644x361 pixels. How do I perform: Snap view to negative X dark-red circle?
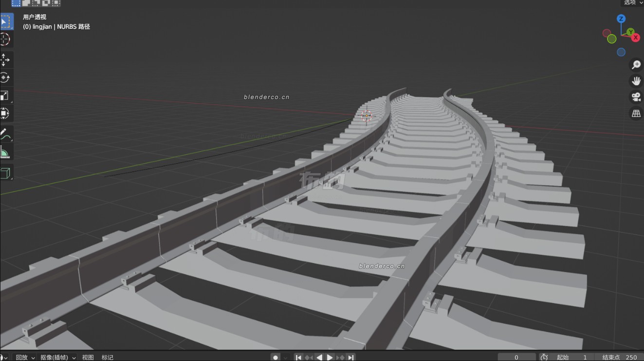coord(607,33)
